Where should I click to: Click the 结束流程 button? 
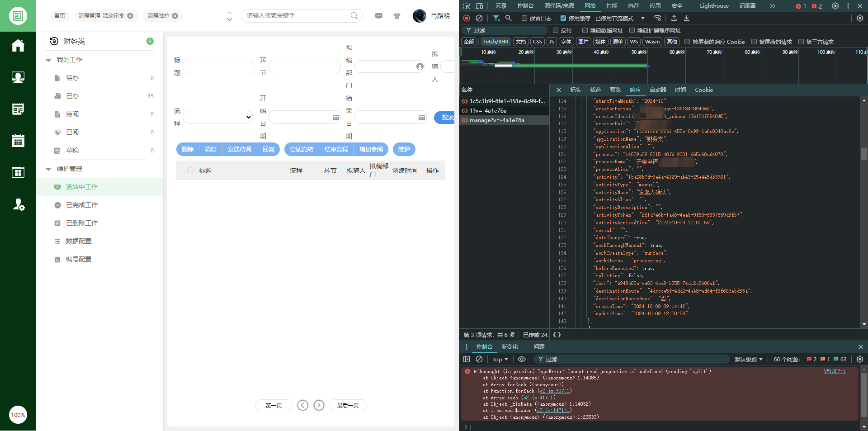pyautogui.click(x=336, y=149)
